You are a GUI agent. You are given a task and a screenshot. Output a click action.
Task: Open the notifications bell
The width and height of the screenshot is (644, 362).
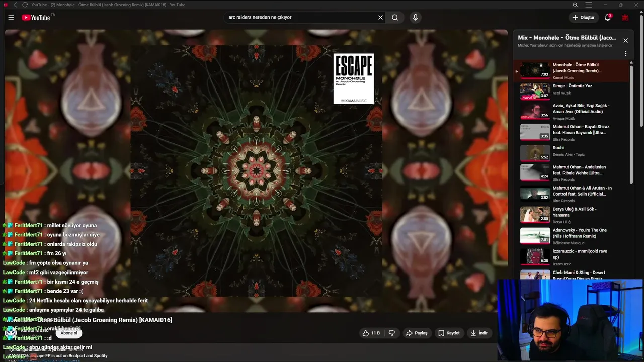(608, 17)
